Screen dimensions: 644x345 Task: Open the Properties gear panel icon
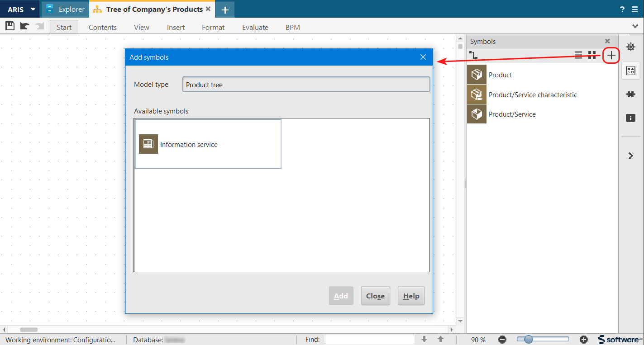(x=630, y=47)
